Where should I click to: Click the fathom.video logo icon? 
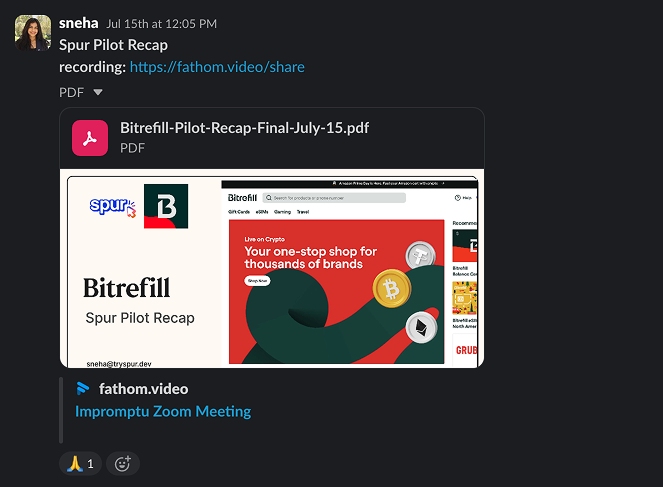point(83,389)
